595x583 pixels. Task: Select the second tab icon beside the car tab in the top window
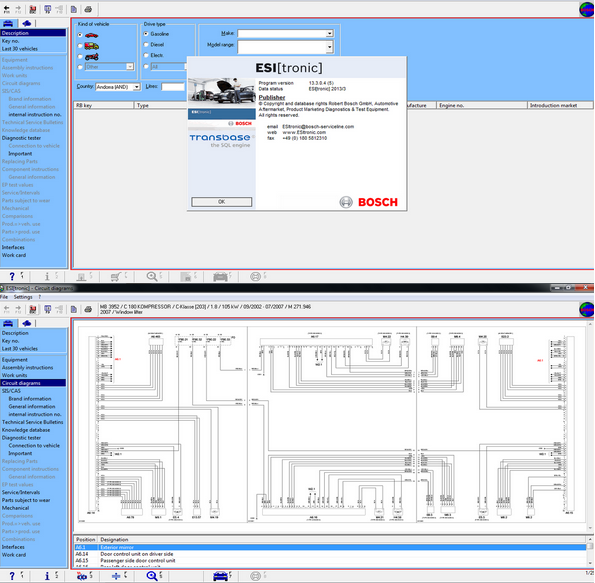27,24
